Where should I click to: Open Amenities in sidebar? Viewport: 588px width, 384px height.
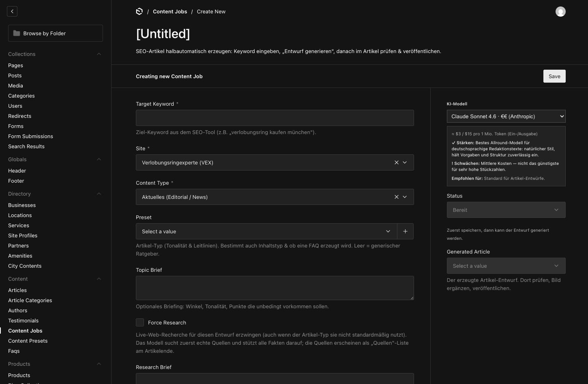pyautogui.click(x=20, y=256)
